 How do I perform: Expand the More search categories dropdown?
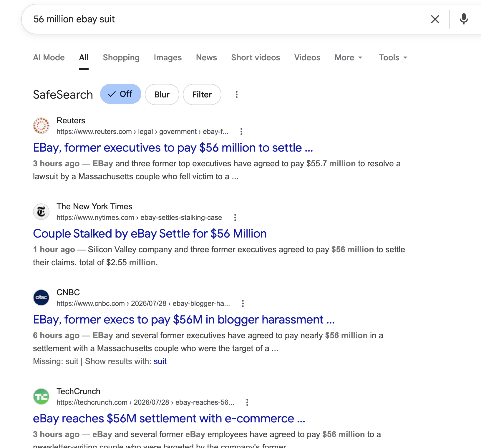point(349,57)
